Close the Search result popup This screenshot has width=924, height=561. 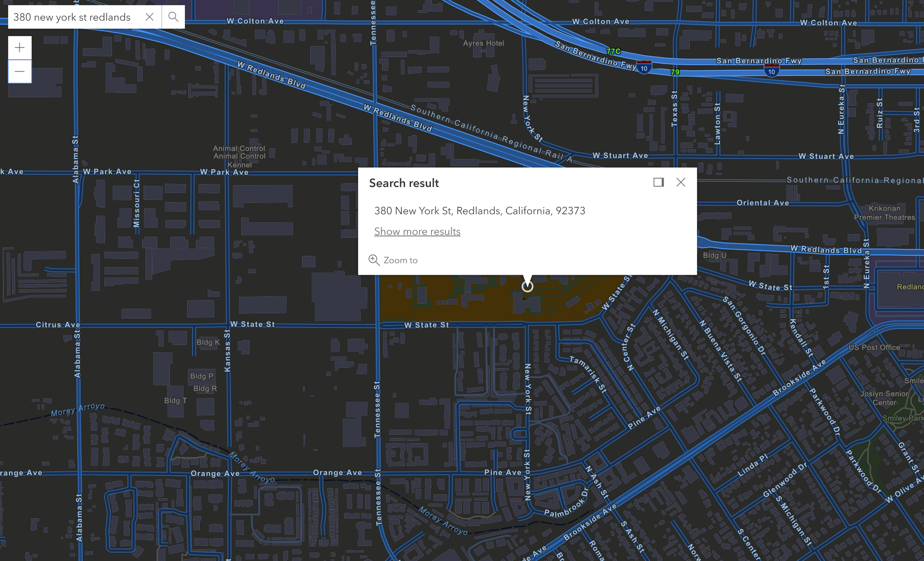click(x=681, y=182)
